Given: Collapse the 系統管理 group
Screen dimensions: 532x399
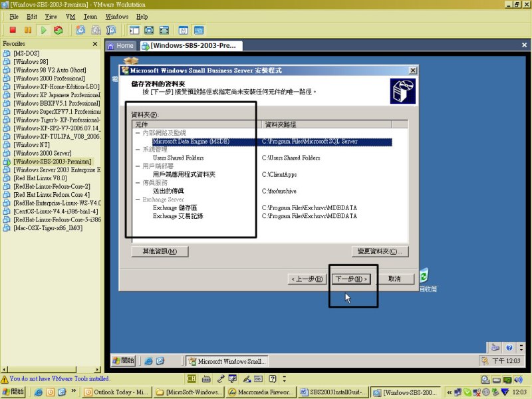Looking at the screenshot, I should click(x=138, y=149).
